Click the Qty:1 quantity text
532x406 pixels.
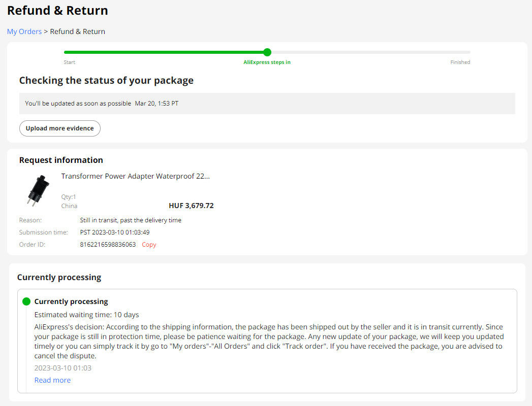coord(69,197)
